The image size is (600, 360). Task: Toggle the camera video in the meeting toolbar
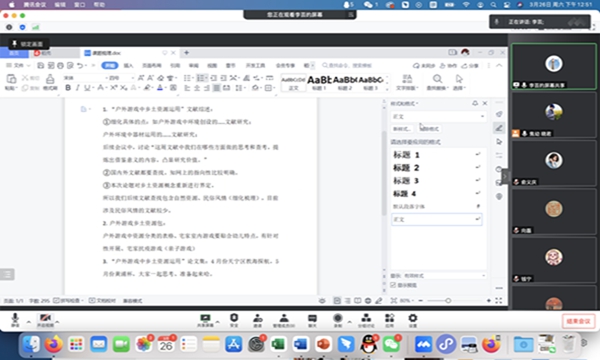pyautogui.click(x=45, y=320)
